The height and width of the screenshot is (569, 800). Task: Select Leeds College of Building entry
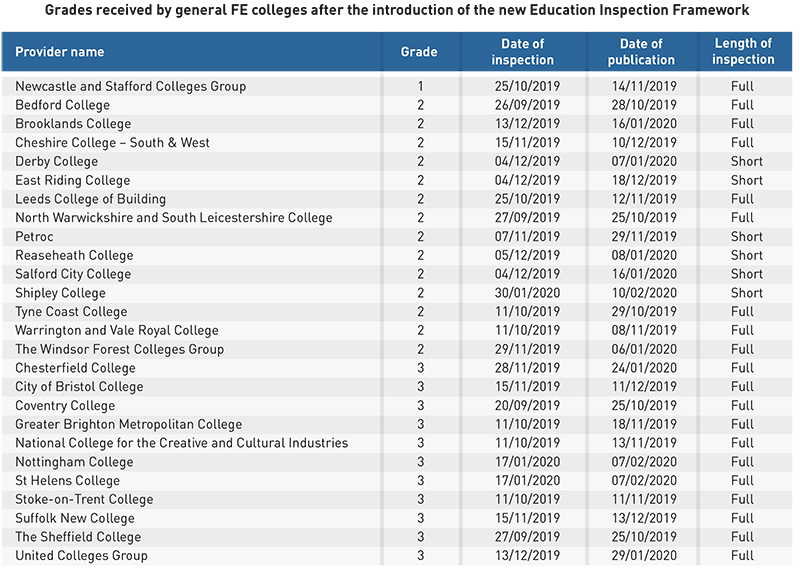[90, 199]
